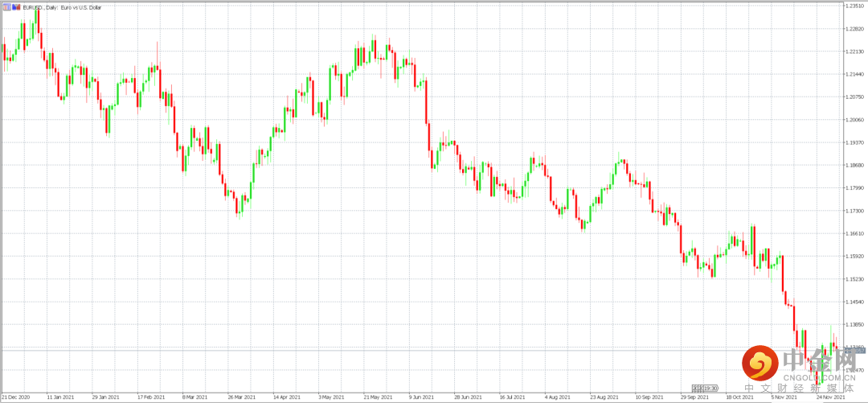
Task: Click the 1.21440 price axis label
Action: (855, 74)
